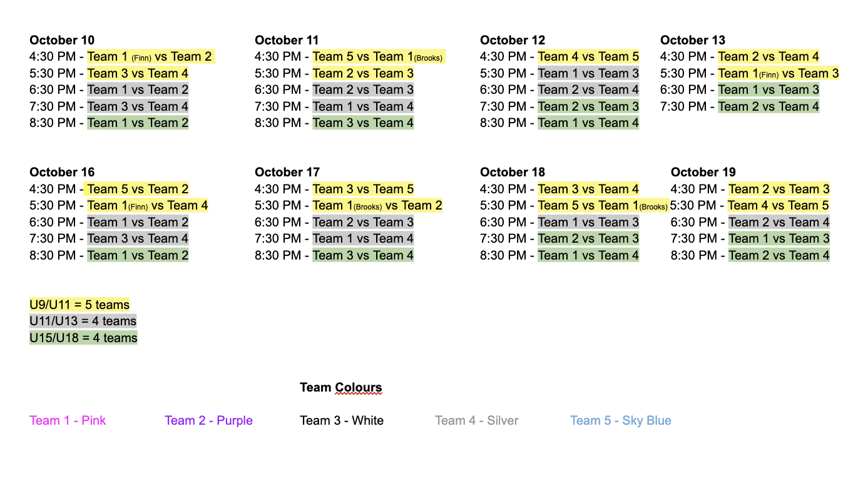Select Team 5 vs Team 1 (Brooks) on October 11

click(379, 57)
